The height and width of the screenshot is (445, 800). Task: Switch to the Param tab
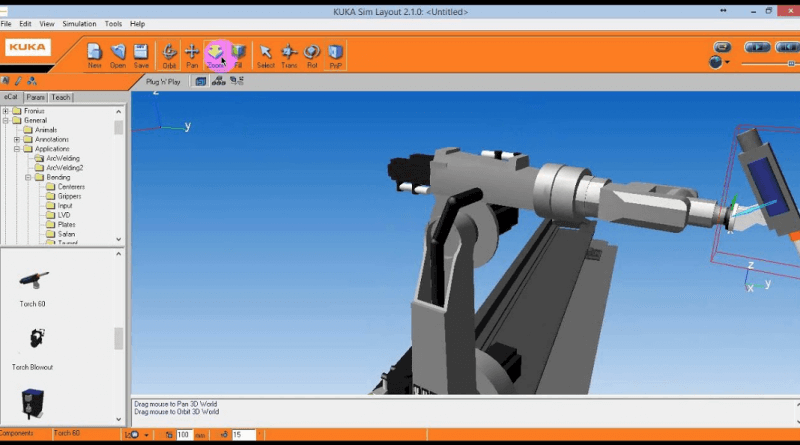coord(36,98)
